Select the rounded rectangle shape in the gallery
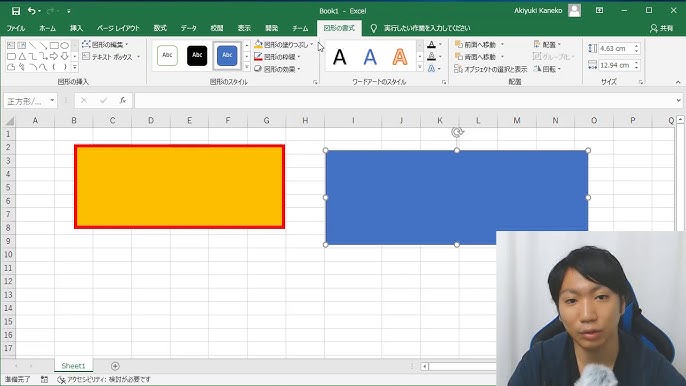 point(11,56)
